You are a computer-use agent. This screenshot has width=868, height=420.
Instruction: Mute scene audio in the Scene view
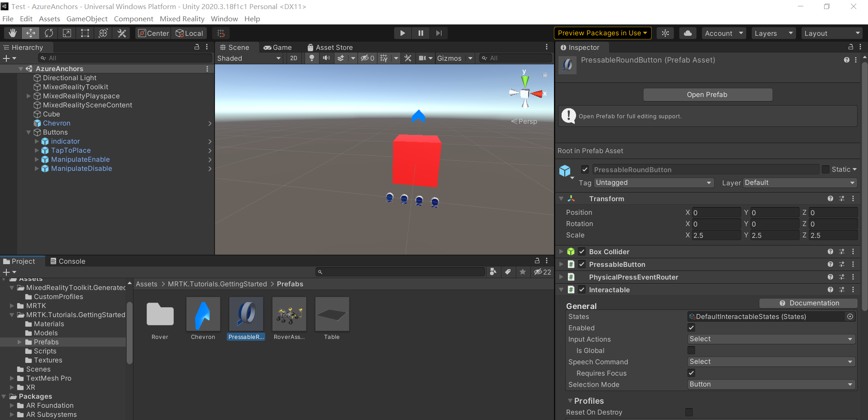click(x=326, y=58)
